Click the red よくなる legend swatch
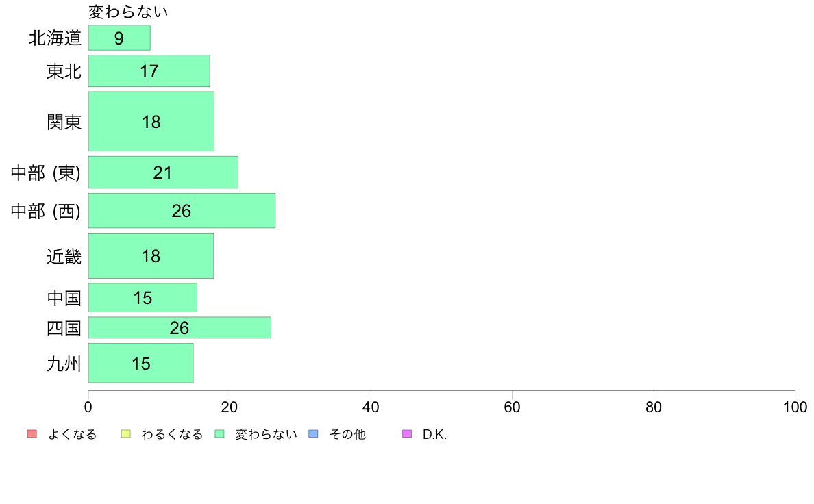Screen dimensions: 814x504 coord(31,434)
